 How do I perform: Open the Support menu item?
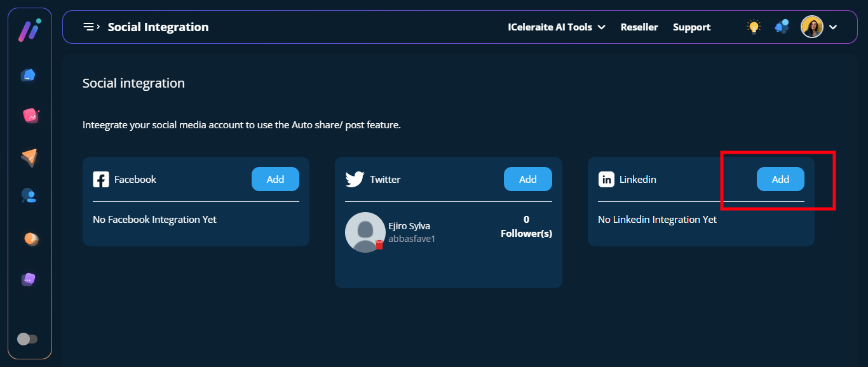point(691,27)
